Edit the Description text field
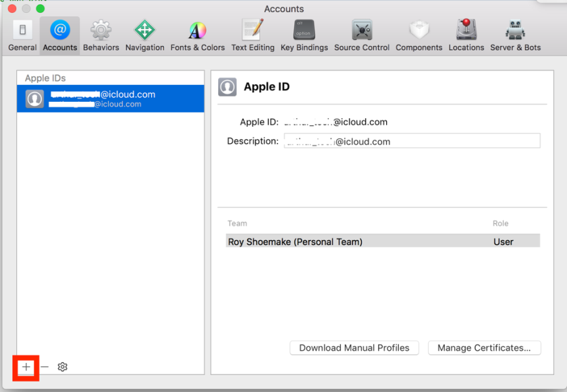The height and width of the screenshot is (392, 567). point(412,141)
